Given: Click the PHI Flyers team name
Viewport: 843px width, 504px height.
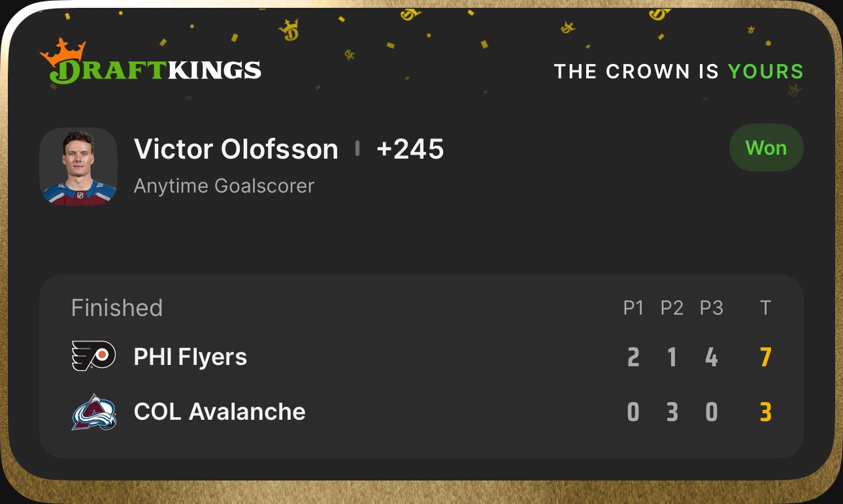Looking at the screenshot, I should tap(190, 357).
